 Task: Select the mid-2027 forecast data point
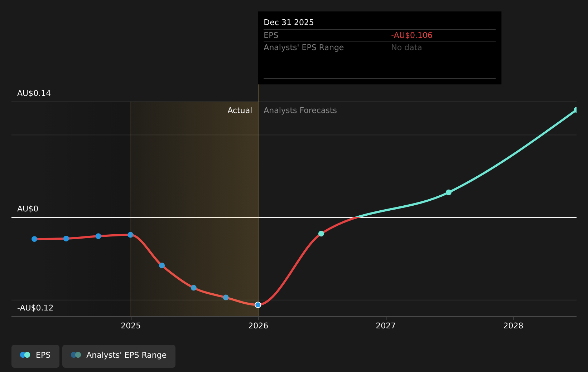tap(449, 192)
